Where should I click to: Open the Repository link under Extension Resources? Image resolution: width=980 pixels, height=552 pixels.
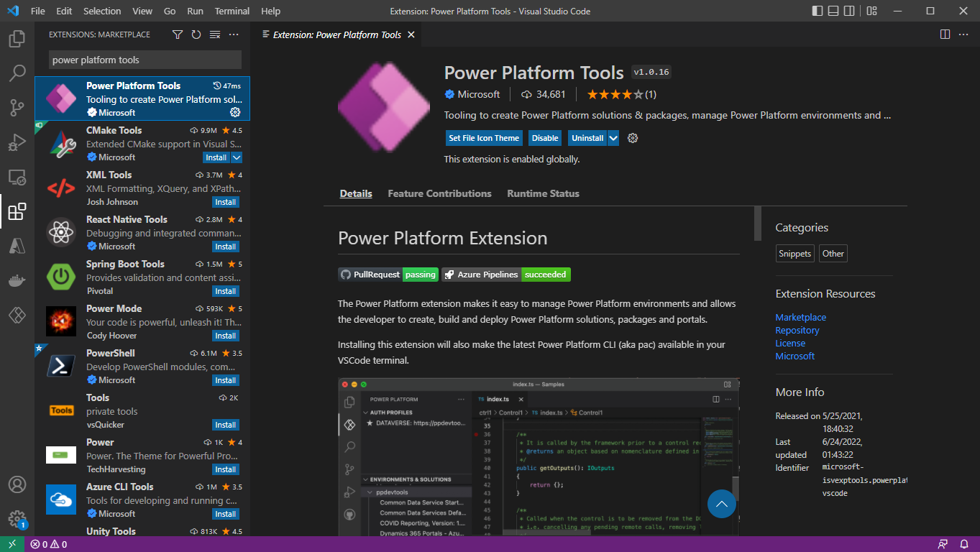[x=797, y=330]
